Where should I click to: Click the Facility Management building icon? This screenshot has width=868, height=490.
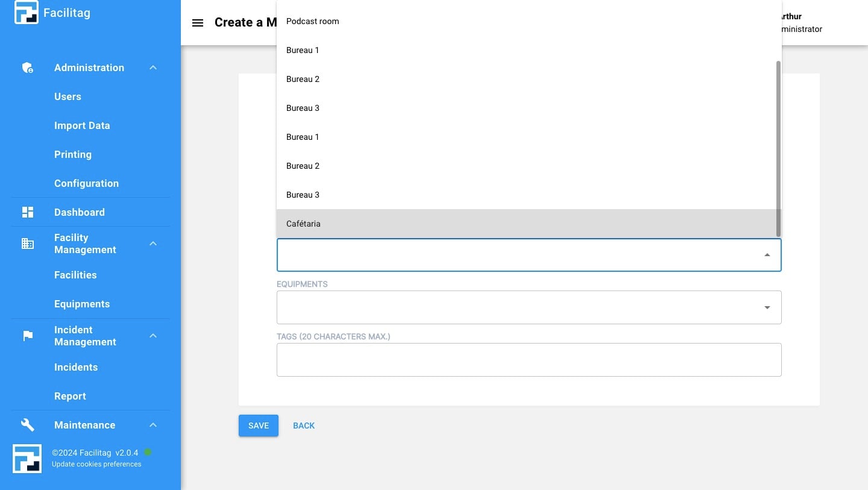[28, 243]
